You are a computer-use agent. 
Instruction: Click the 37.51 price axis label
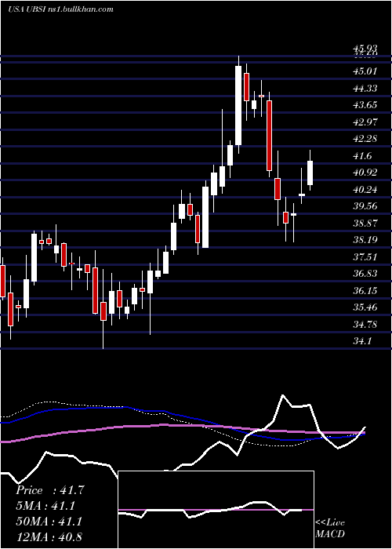point(365,257)
